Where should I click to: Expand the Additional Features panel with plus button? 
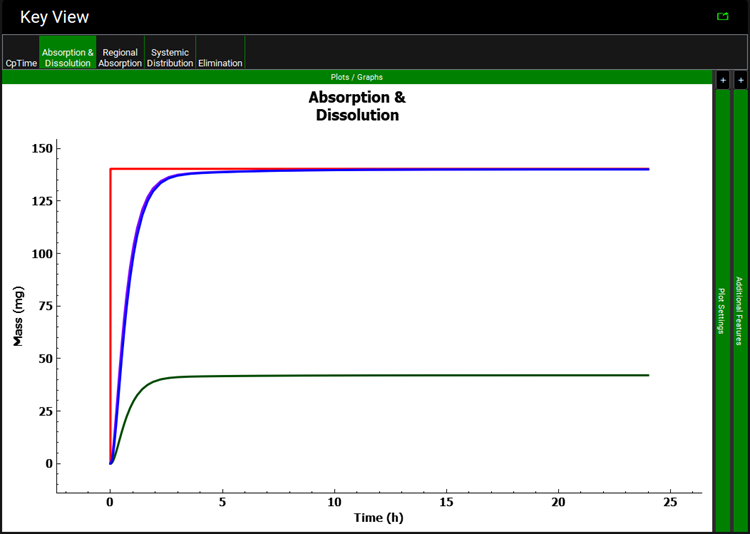pyautogui.click(x=740, y=79)
